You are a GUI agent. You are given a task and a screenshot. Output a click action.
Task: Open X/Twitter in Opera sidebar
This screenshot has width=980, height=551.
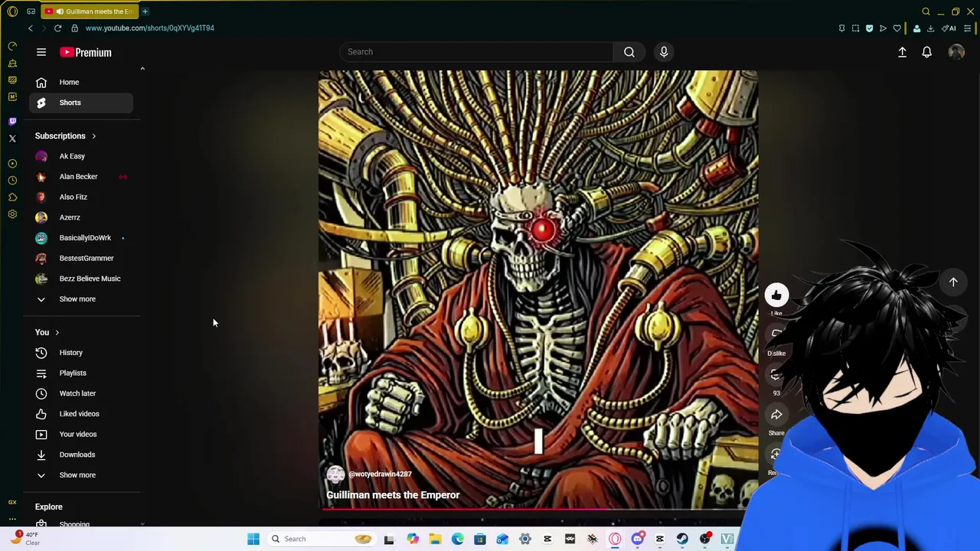coord(12,139)
